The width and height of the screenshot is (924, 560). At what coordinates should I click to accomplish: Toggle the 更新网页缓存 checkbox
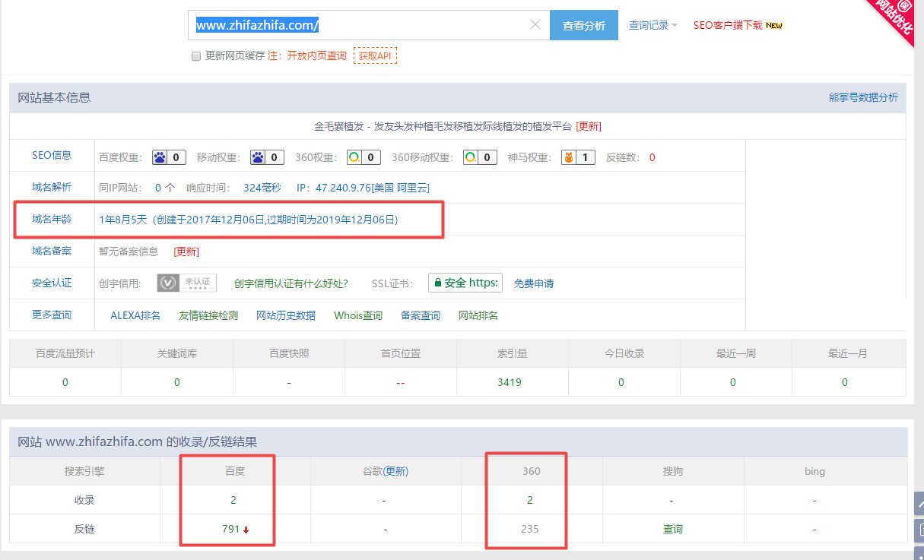[196, 56]
